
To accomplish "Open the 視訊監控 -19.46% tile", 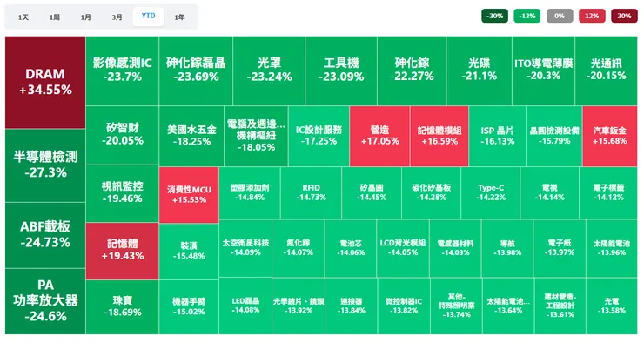I will 123,193.
